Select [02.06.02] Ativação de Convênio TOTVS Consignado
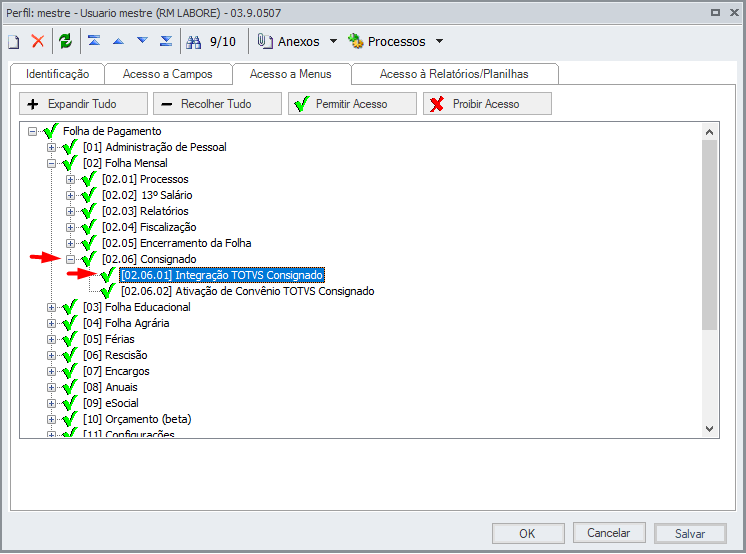Image resolution: width=746 pixels, height=554 pixels. point(247,291)
